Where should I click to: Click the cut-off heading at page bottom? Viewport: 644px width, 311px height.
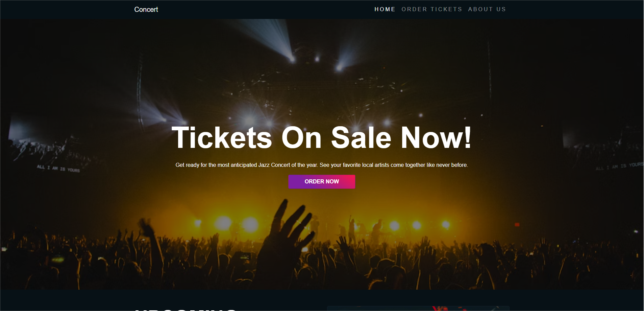(186, 310)
